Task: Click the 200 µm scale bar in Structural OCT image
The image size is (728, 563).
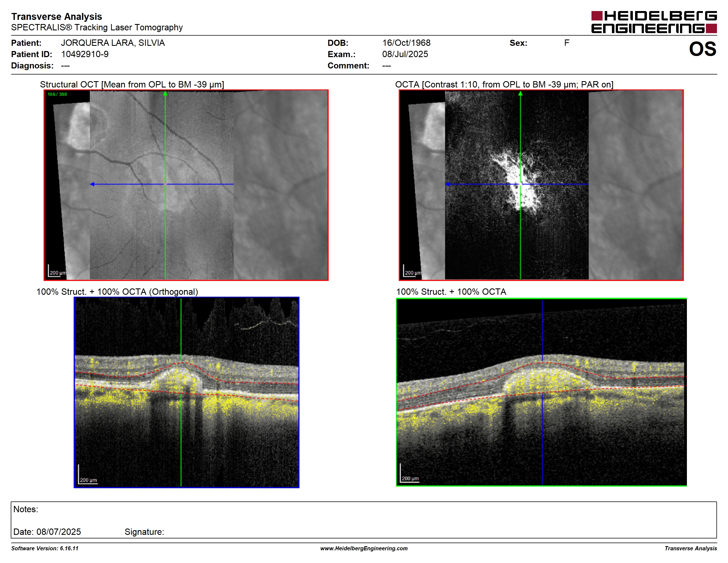Action: click(58, 271)
